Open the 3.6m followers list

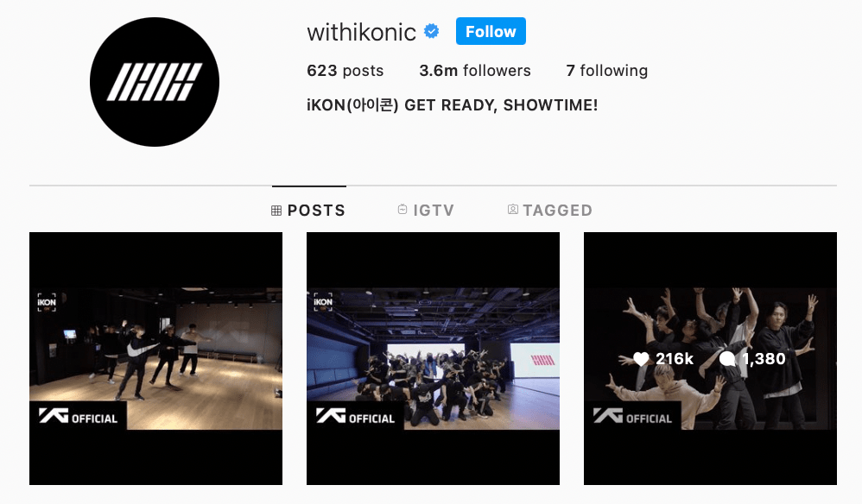point(475,71)
